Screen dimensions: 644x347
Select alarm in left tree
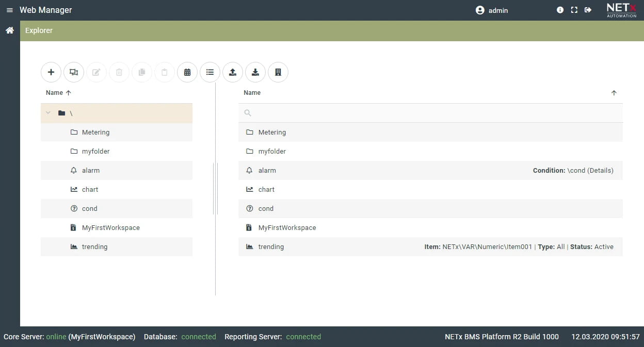pyautogui.click(x=117, y=170)
